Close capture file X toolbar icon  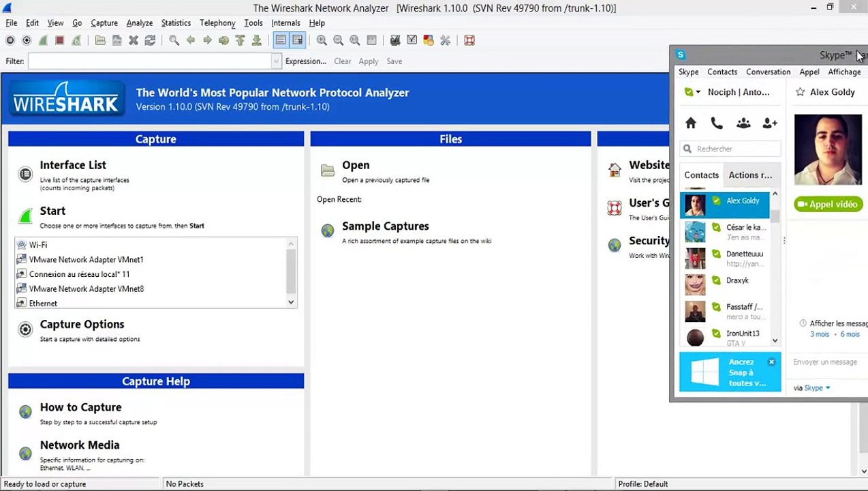[134, 40]
